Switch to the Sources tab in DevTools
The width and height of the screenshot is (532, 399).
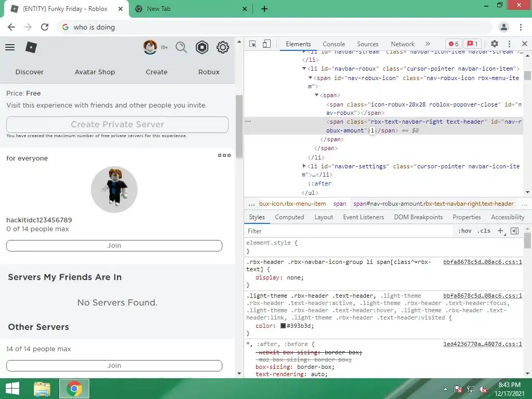point(367,44)
